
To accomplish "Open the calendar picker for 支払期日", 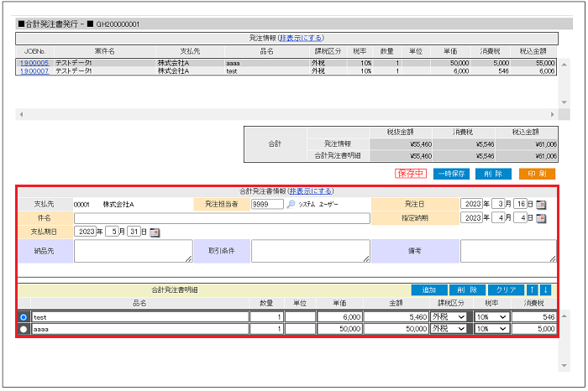I will (155, 232).
